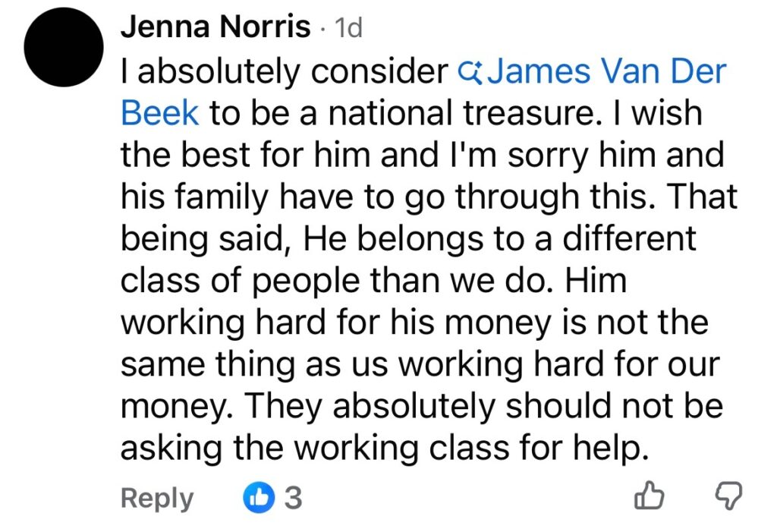Click the blue like reaction badge
The height and width of the screenshot is (532, 777).
tap(256, 498)
